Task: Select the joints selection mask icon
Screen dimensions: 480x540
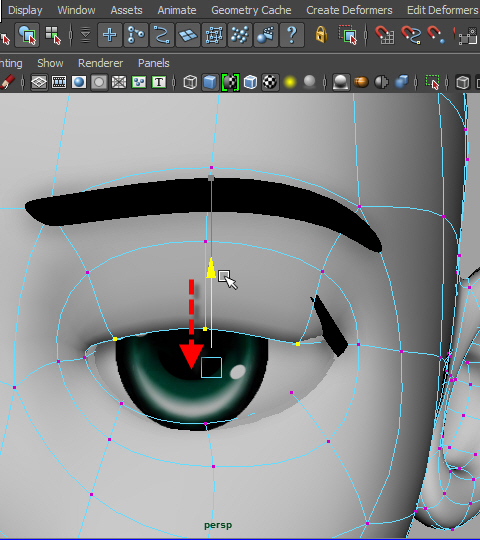Action: pos(136,35)
